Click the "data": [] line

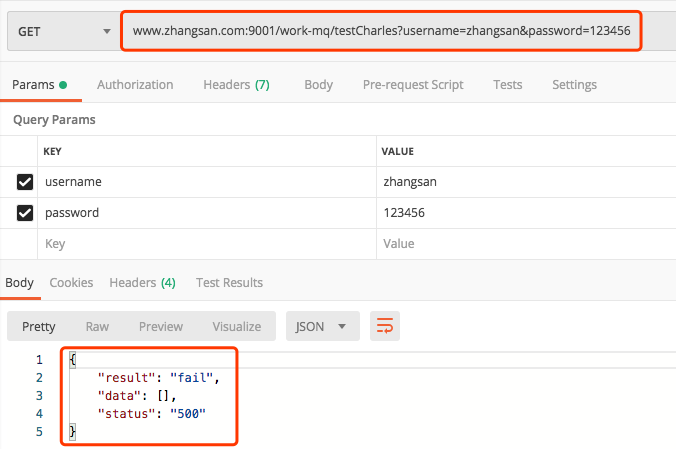pyautogui.click(x=137, y=396)
